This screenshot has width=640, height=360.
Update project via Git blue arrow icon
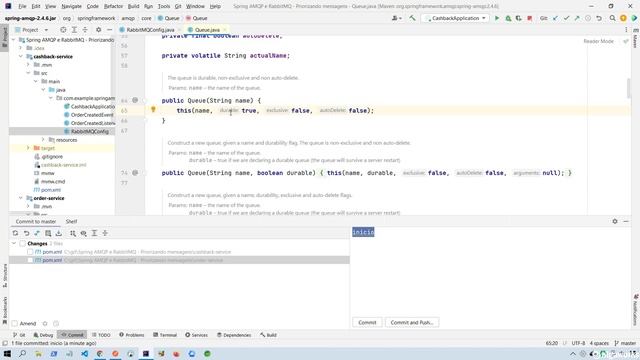point(556,18)
